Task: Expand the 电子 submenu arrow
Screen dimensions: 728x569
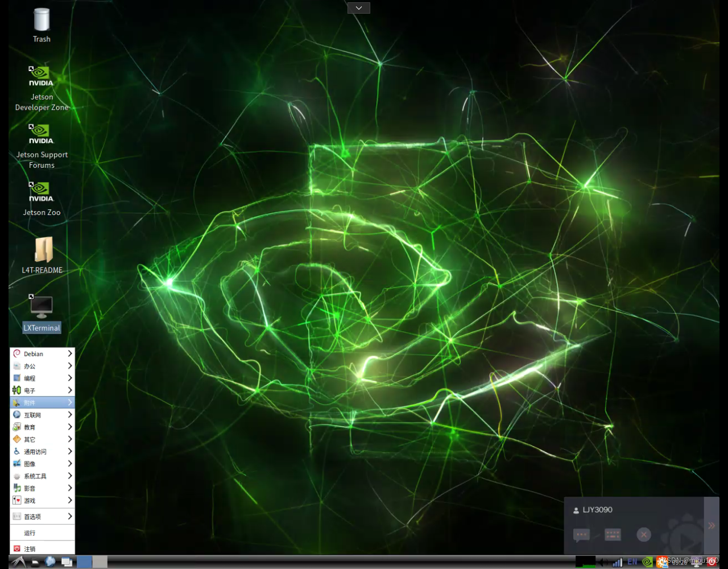Action: [70, 390]
